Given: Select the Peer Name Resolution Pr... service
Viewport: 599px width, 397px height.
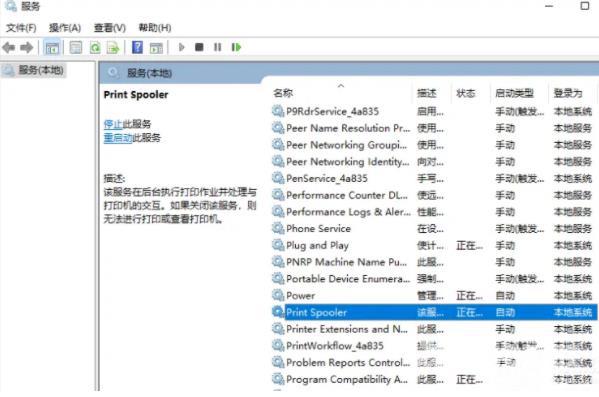Looking at the screenshot, I should point(434,128).
